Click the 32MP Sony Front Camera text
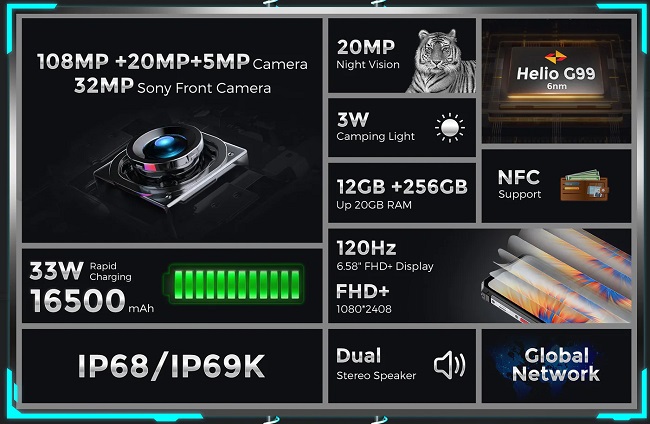Viewport: 650px width, 424px height. pyautogui.click(x=172, y=86)
